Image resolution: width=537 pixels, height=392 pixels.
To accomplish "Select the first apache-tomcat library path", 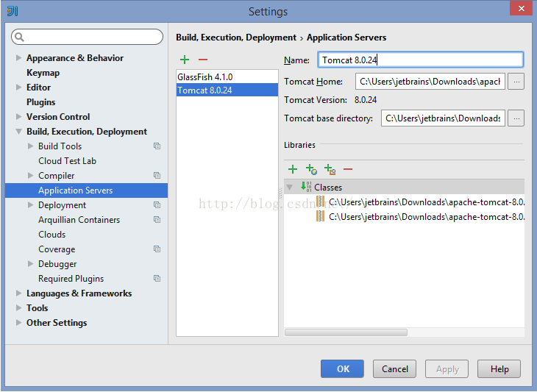I will (427, 202).
